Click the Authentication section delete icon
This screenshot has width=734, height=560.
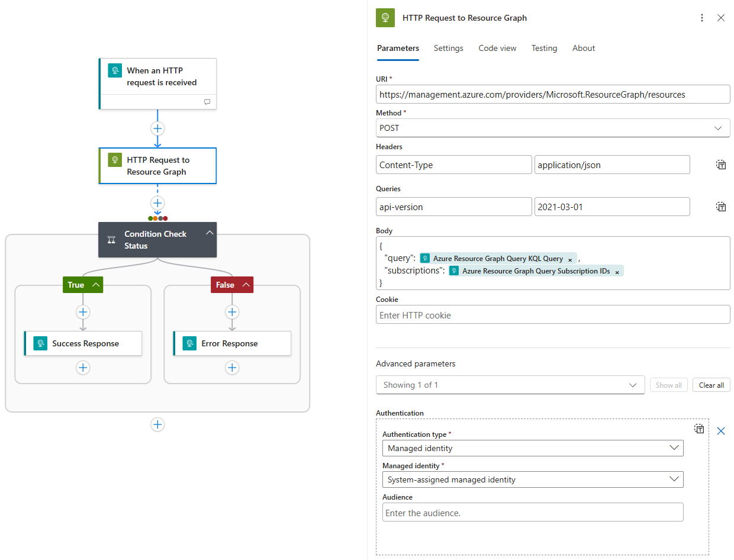point(699,429)
